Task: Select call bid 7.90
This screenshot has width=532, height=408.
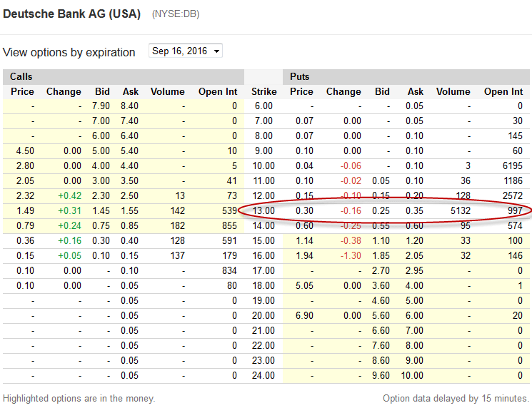Action: [101, 106]
